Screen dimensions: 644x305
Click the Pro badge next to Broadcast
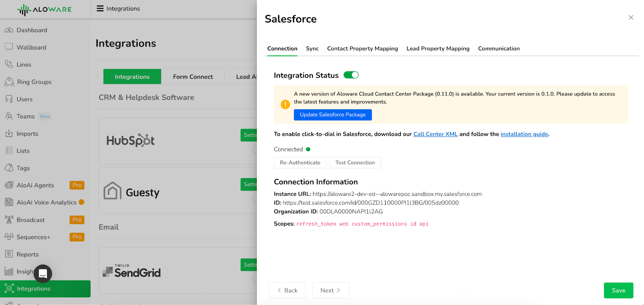(77, 220)
